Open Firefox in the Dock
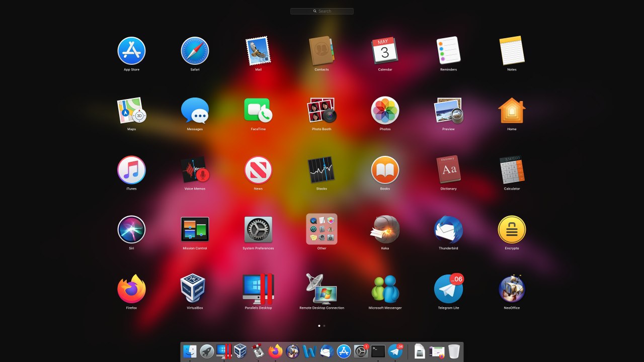 [x=275, y=351]
